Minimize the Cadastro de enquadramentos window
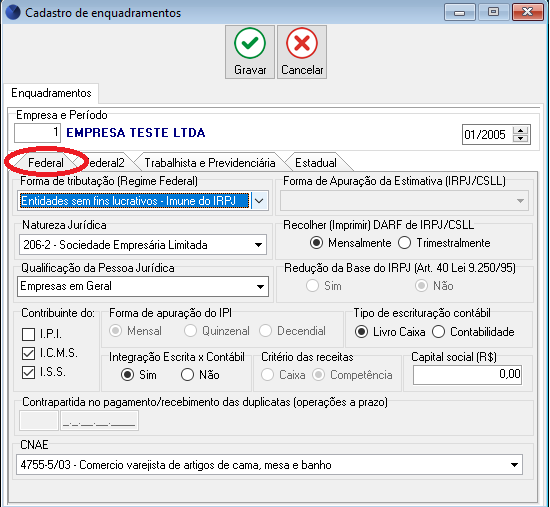Viewport: 550px width, 507px height. pyautogui.click(x=460, y=13)
